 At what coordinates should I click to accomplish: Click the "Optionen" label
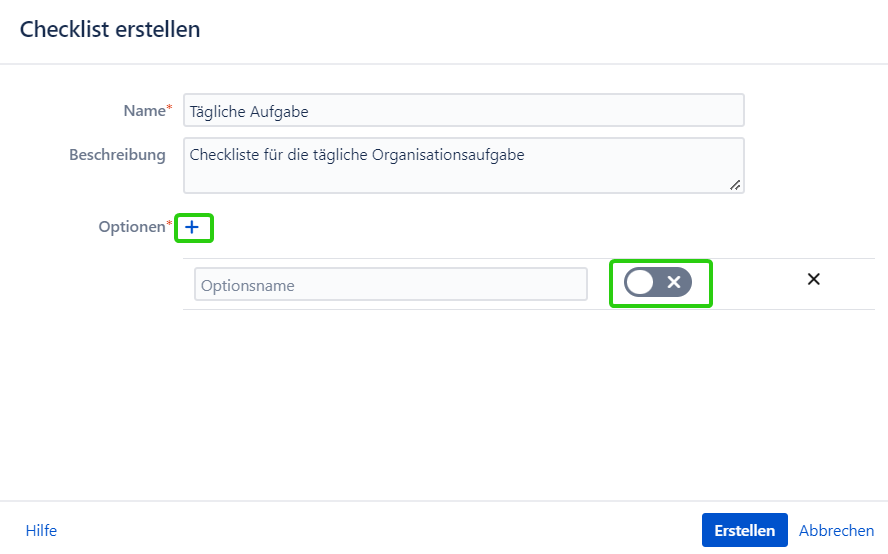[x=131, y=227]
